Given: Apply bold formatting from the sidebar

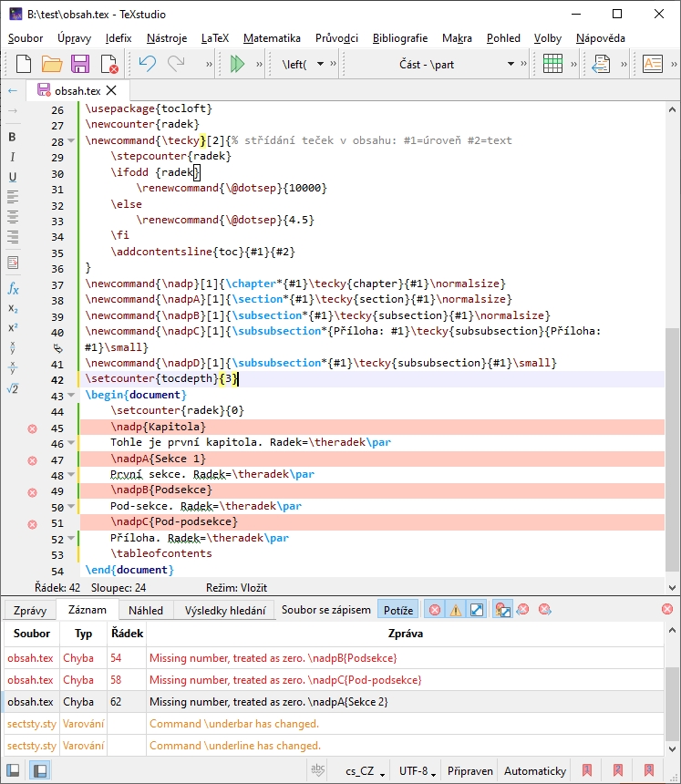Looking at the screenshot, I should pyautogui.click(x=13, y=137).
